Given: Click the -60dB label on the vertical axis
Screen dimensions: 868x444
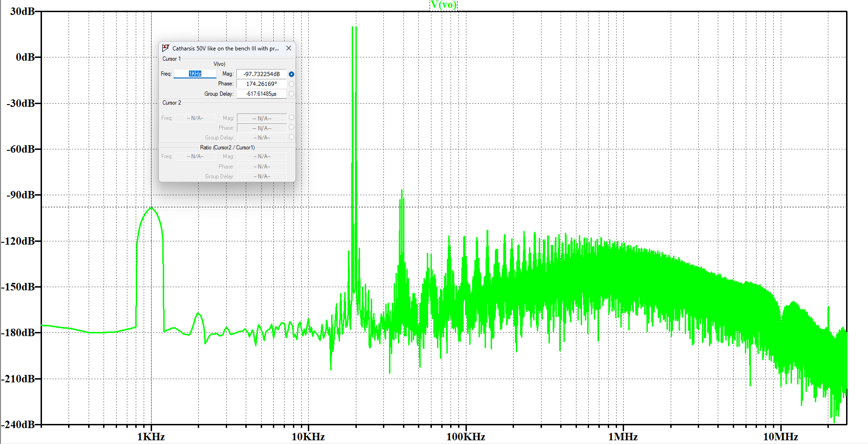Looking at the screenshot, I should coord(21,149).
